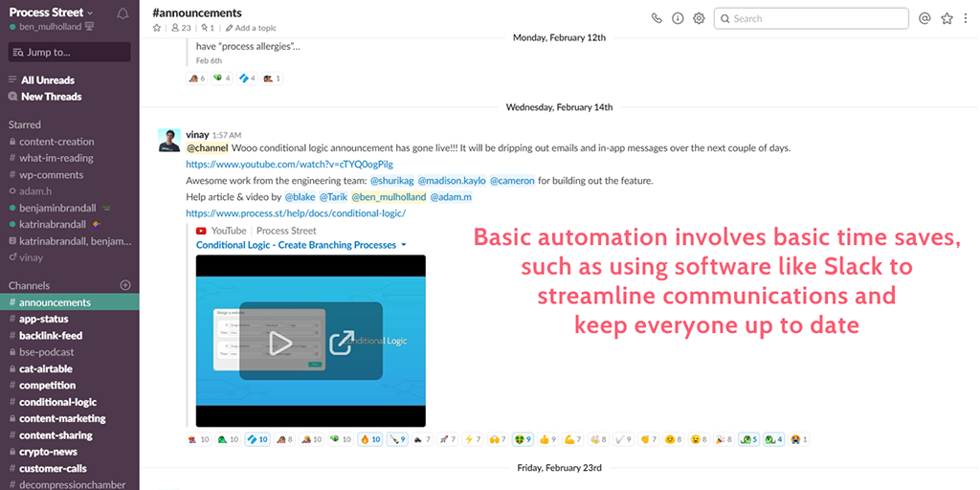Show channel details info icon
This screenshot has width=980, height=490.
coord(678,18)
